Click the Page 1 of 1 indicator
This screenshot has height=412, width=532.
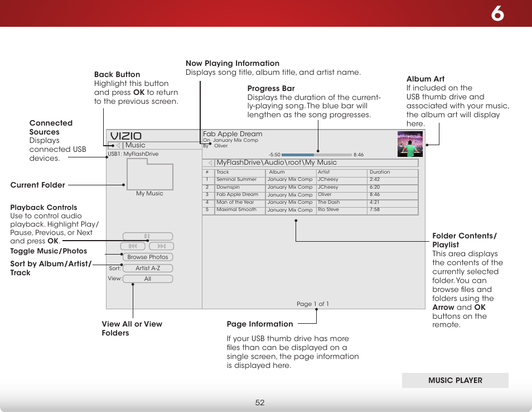click(x=312, y=304)
